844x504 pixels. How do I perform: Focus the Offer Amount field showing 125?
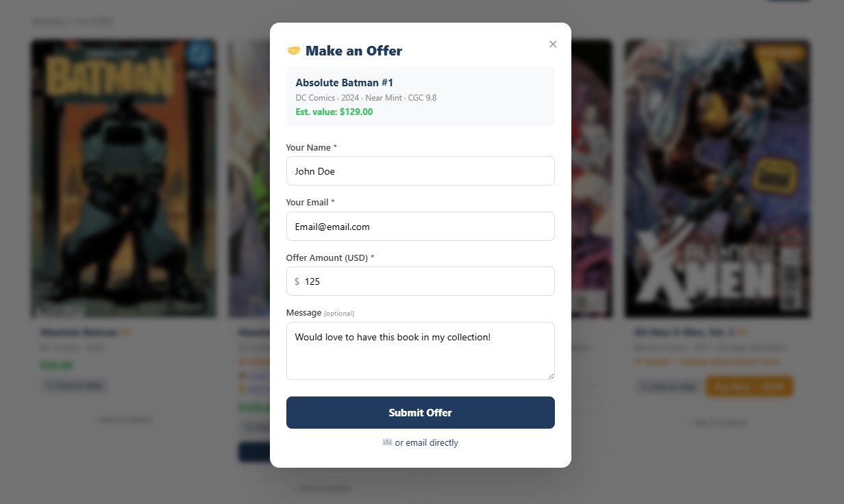420,281
